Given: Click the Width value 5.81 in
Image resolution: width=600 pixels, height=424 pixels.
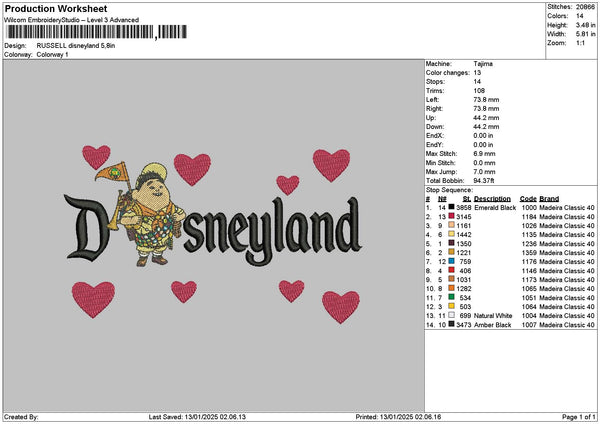Looking at the screenshot, I should pyautogui.click(x=585, y=34).
